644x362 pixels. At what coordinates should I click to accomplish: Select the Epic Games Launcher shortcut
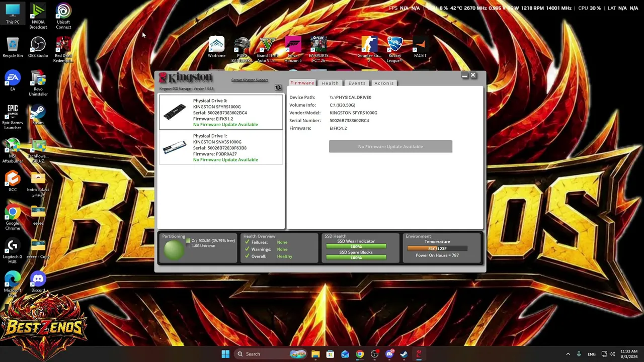click(13, 117)
